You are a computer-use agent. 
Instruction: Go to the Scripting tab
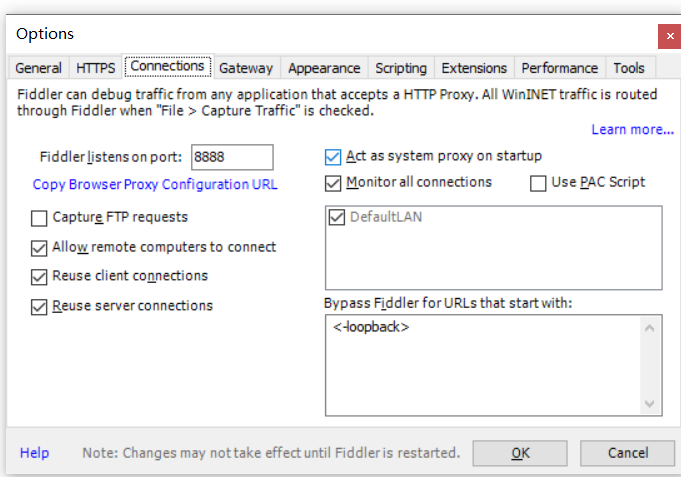(401, 68)
